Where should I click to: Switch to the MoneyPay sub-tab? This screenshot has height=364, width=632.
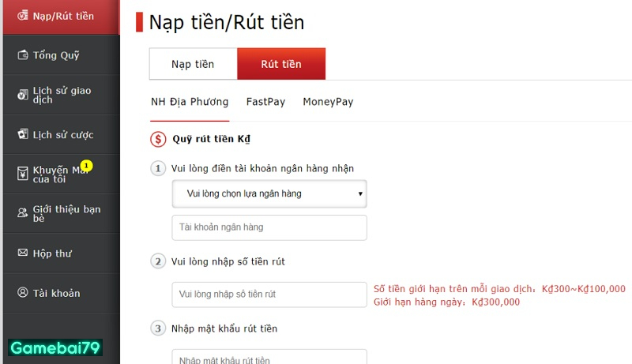pos(328,102)
